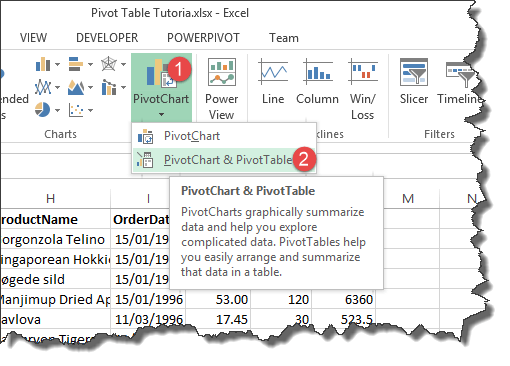Screen dimensions: 510x366
Task: Insert a Win/Loss sparkline
Action: pyautogui.click(x=363, y=89)
